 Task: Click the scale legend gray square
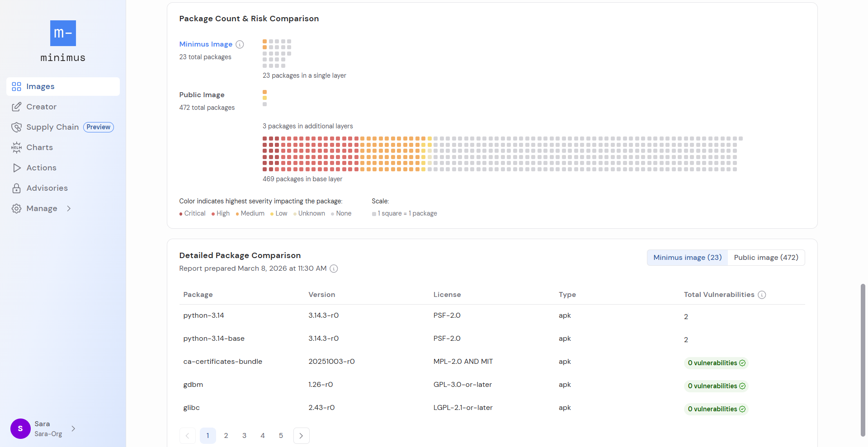click(374, 214)
